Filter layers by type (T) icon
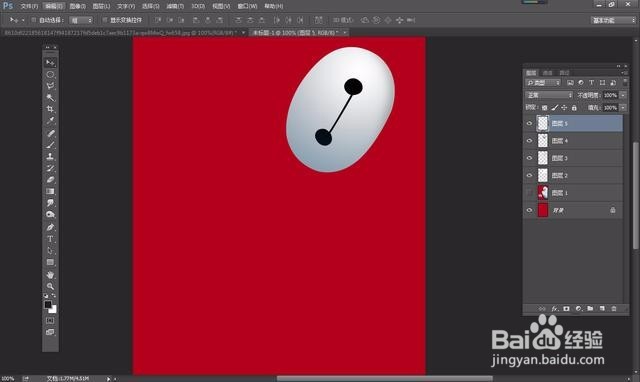 point(591,83)
